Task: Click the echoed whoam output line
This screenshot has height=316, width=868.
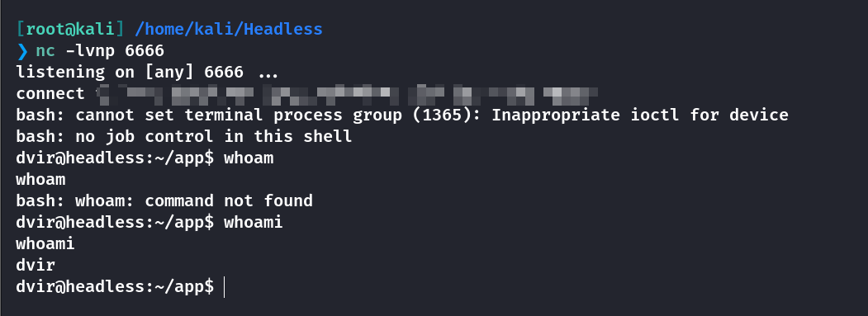Action: point(41,180)
